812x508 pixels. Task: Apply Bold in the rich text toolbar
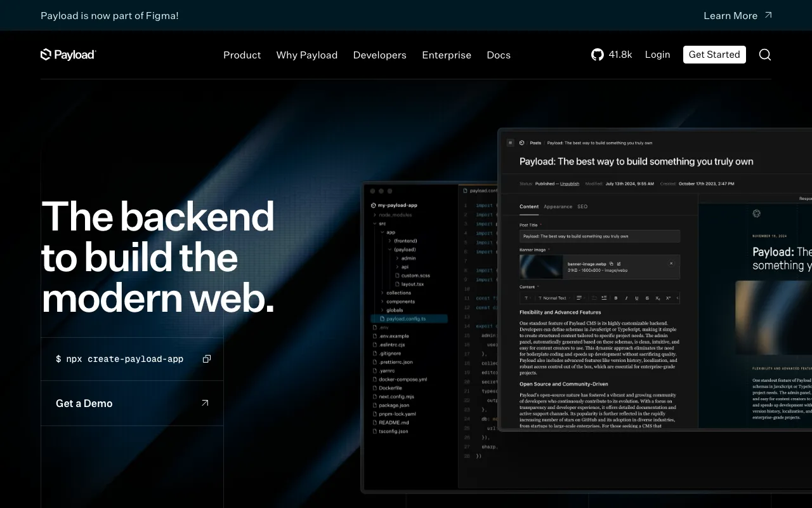click(615, 298)
